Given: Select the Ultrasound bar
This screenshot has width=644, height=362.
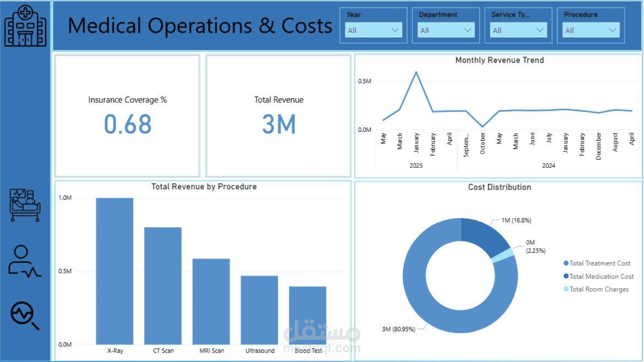Looking at the screenshot, I should pyautogui.click(x=259, y=310).
